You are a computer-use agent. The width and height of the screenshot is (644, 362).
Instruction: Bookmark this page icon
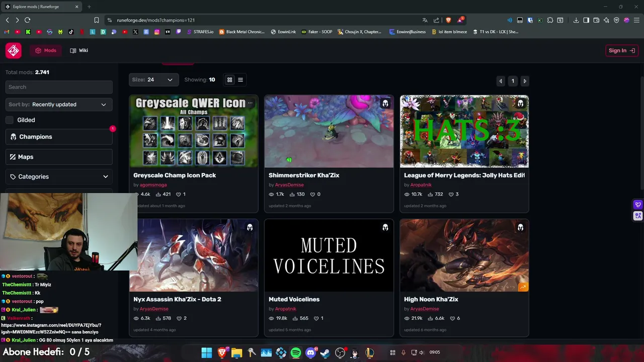[x=97, y=20]
